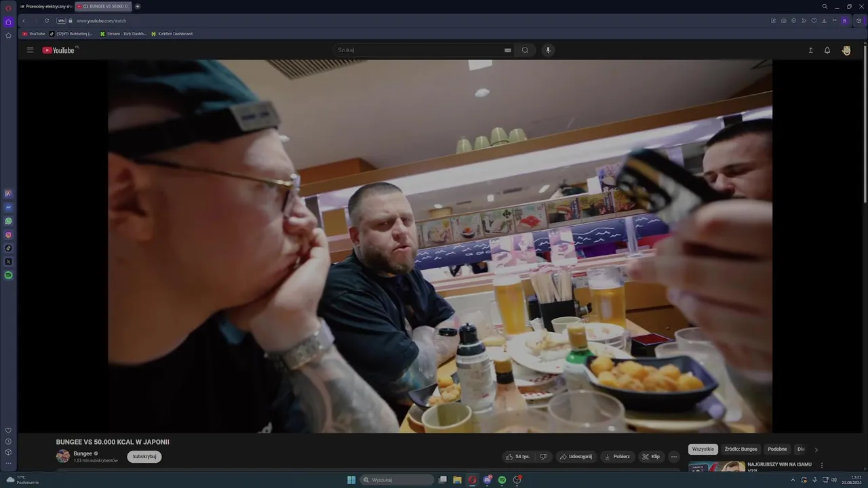Open the purple B profile icon
868x488 pixels.
pyautogui.click(x=844, y=21)
